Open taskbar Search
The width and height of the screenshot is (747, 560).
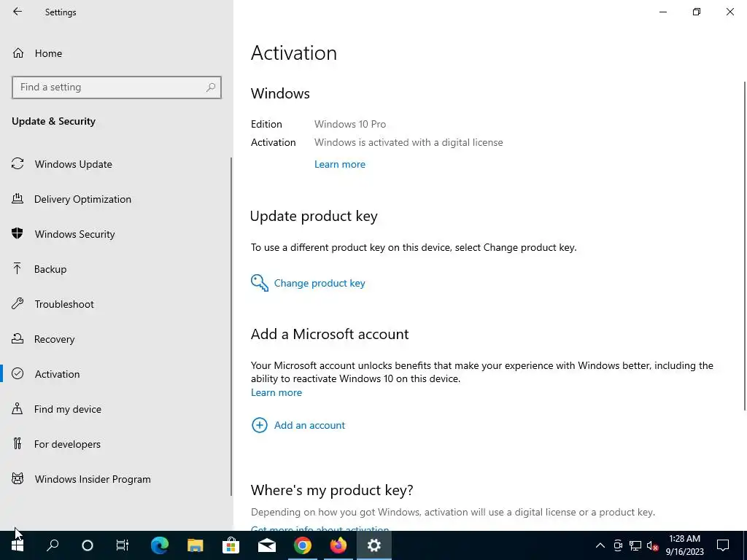(x=53, y=545)
